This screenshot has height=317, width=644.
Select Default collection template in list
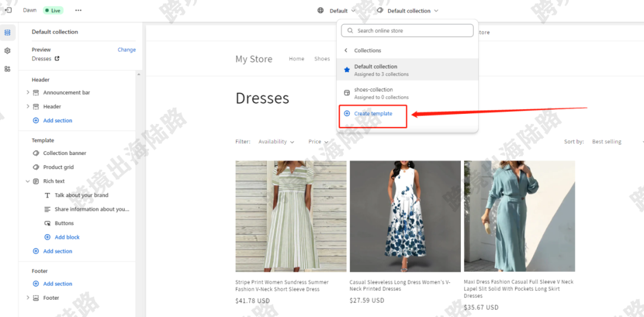407,70
